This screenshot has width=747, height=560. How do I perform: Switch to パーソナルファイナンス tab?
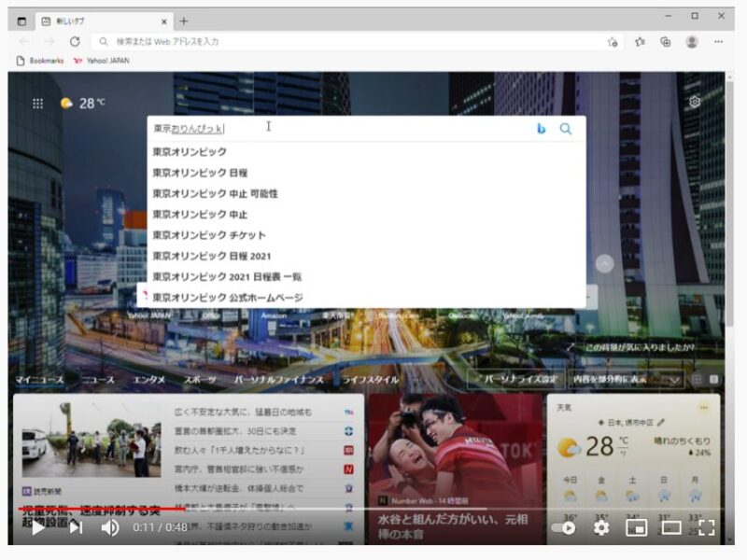(278, 380)
